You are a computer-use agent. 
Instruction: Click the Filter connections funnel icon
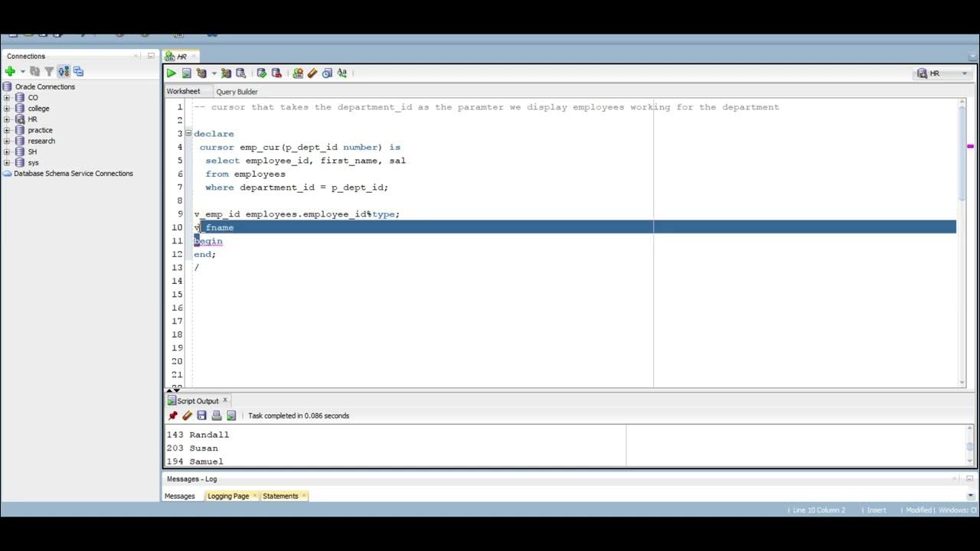click(49, 71)
